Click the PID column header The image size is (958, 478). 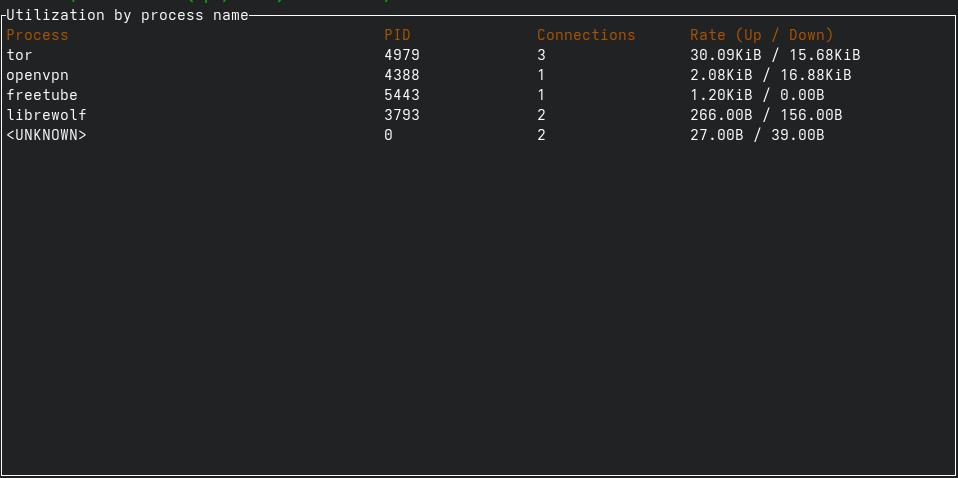click(397, 35)
